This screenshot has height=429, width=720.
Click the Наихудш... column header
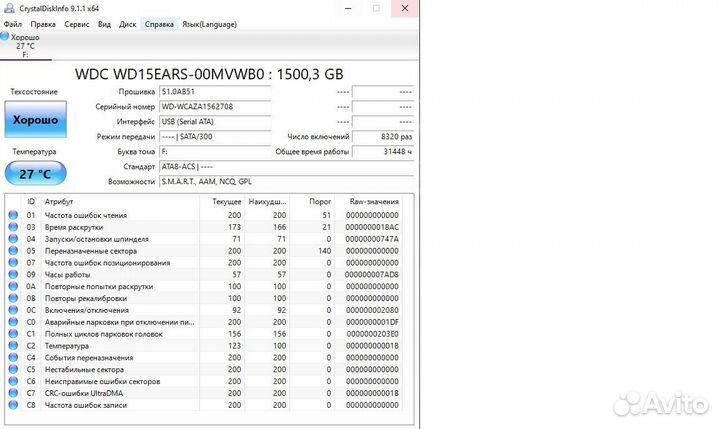pyautogui.click(x=267, y=202)
